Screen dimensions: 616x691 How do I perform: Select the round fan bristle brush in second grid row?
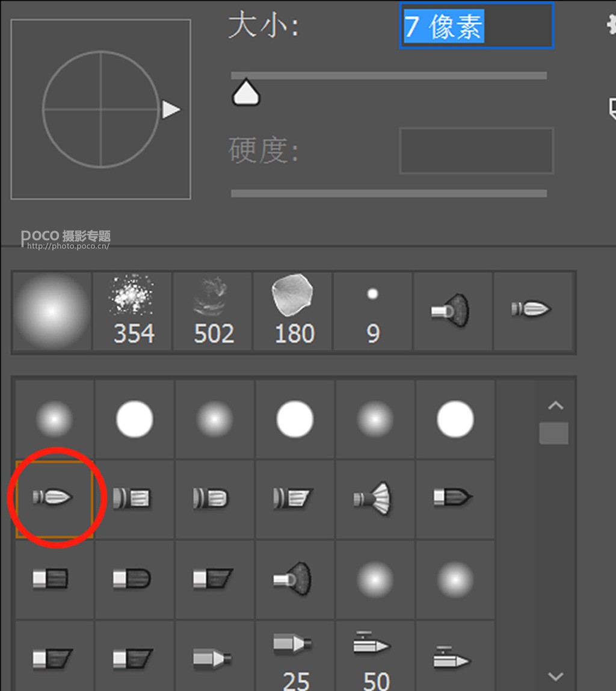[x=375, y=499]
